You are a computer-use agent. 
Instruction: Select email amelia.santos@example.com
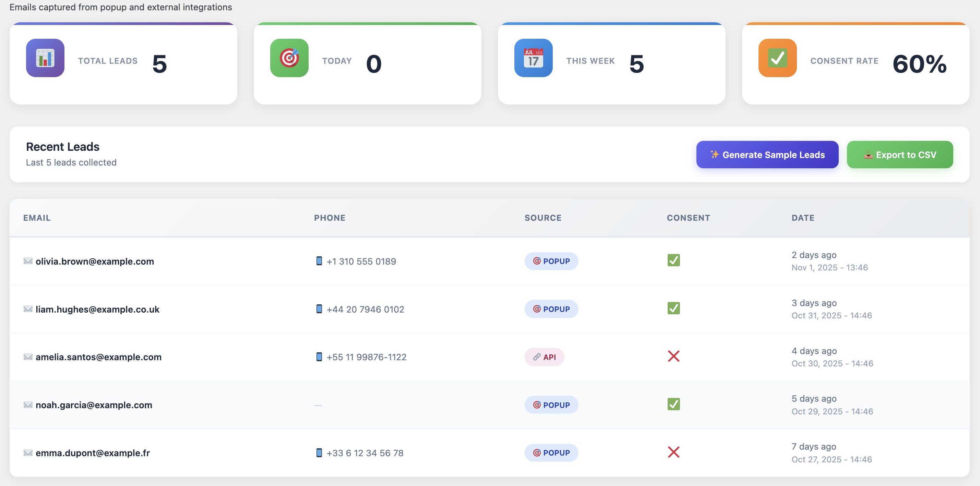point(98,357)
